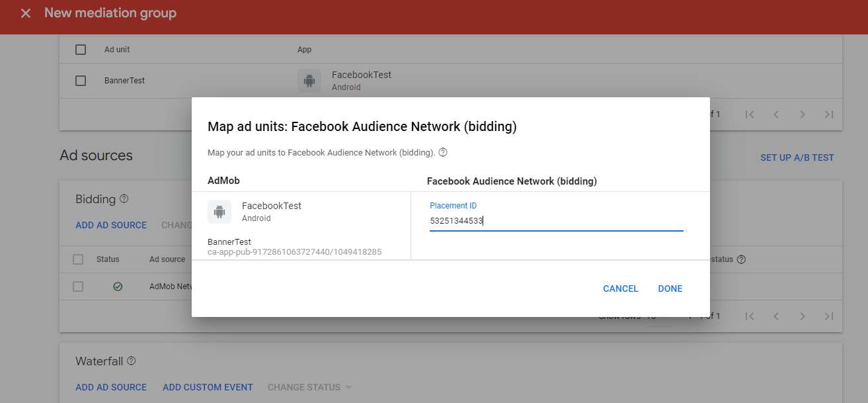Click the Ad source column header
Viewport: 868px width, 403px height.
(x=167, y=259)
